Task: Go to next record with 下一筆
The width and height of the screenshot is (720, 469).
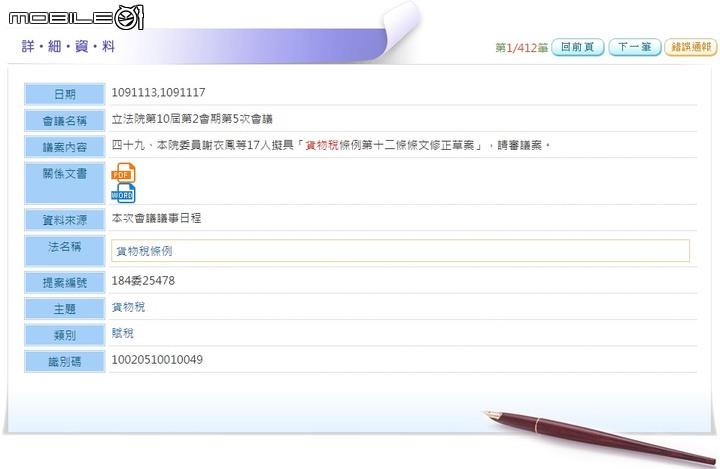Action: tap(635, 47)
